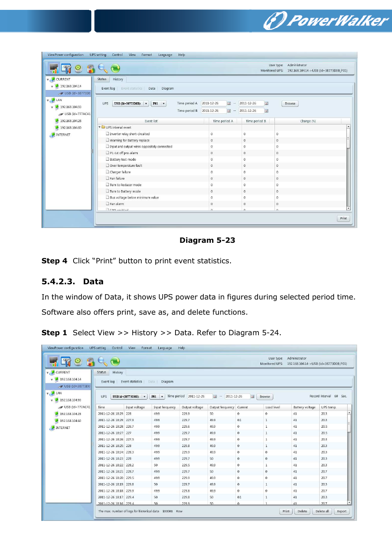Viewport: 392px width, 555px height.
Task: Switch to Status tab in Diagram 5-23 window
Action: coord(102,79)
